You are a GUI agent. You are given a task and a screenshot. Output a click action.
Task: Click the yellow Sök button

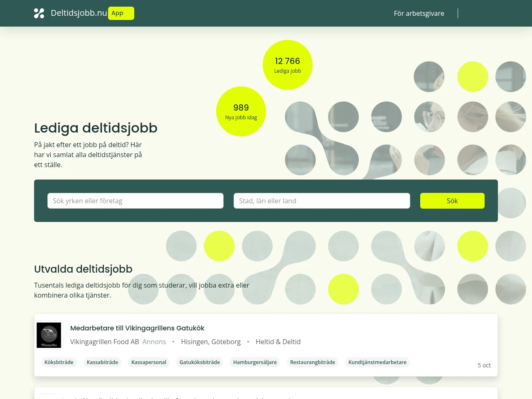click(452, 201)
